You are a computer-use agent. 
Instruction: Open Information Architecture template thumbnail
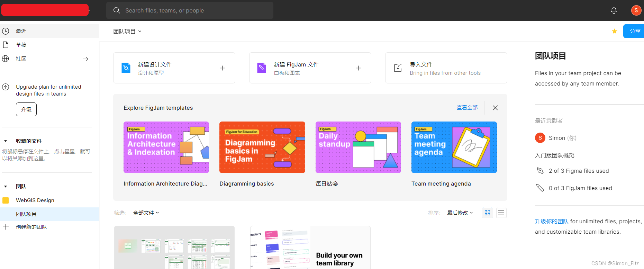point(166,147)
